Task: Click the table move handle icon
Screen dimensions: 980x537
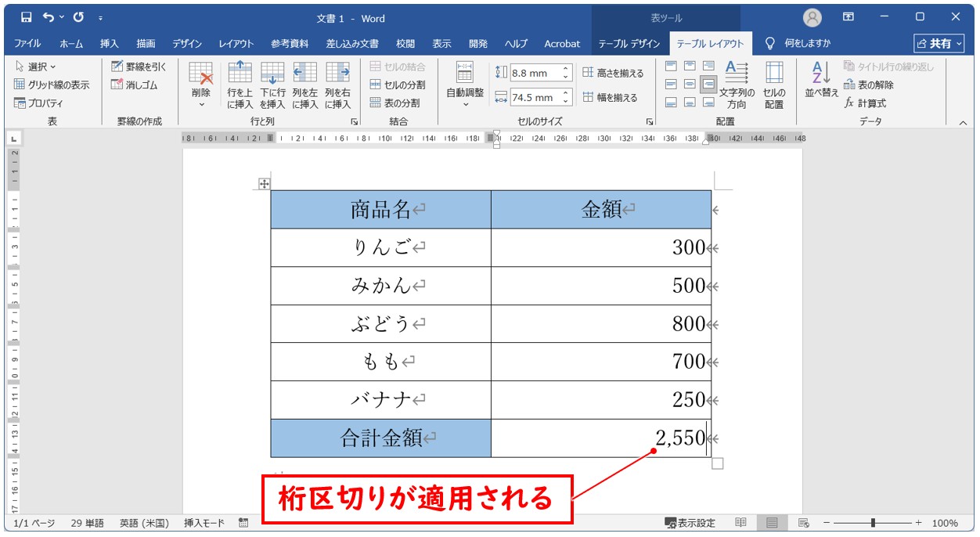Action: (264, 184)
